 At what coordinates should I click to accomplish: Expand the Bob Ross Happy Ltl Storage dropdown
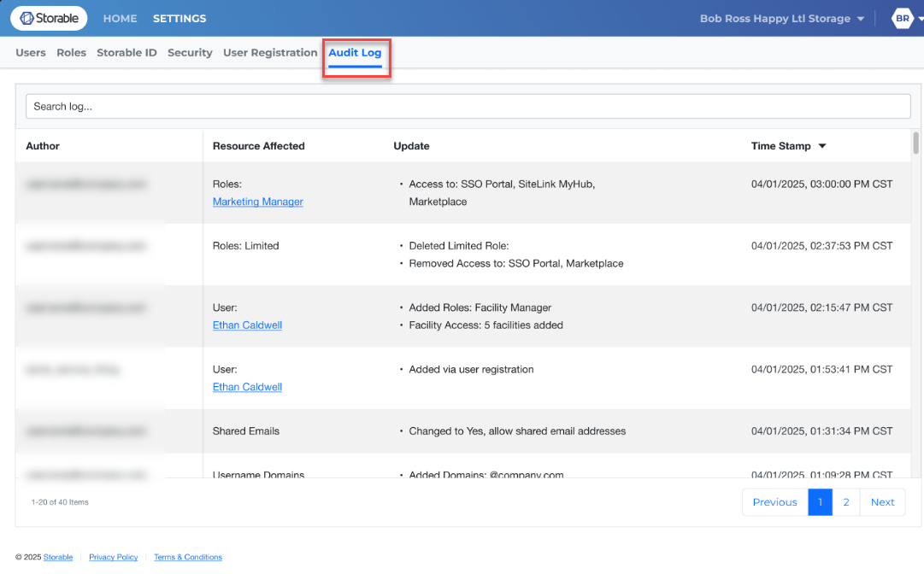tap(782, 18)
